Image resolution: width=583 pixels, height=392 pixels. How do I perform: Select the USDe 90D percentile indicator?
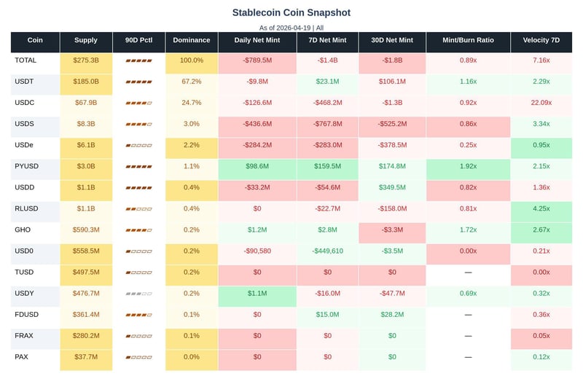click(138, 145)
